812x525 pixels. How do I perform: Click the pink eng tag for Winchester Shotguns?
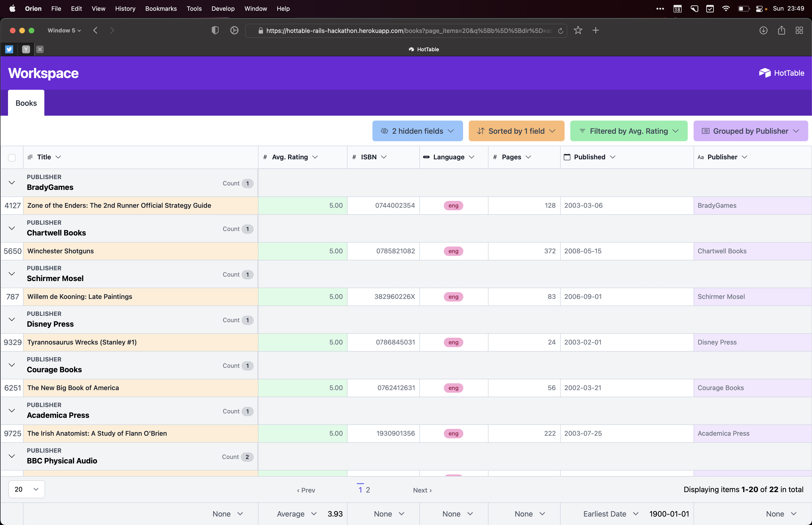(x=453, y=251)
